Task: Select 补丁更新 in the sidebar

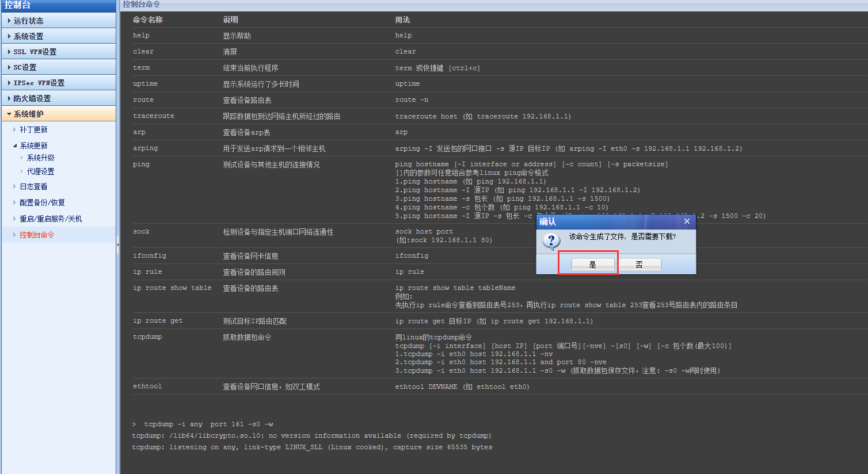Action: pyautogui.click(x=33, y=130)
